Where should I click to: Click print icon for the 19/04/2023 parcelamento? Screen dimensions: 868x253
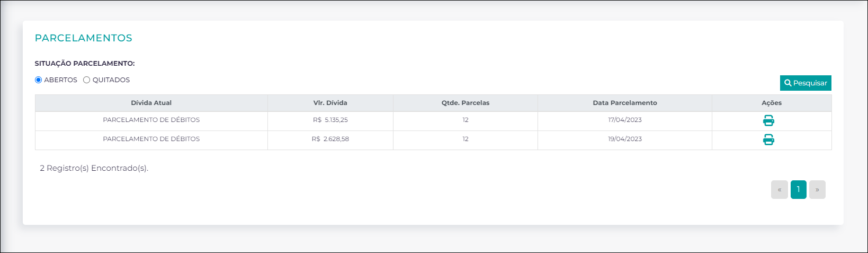point(768,140)
